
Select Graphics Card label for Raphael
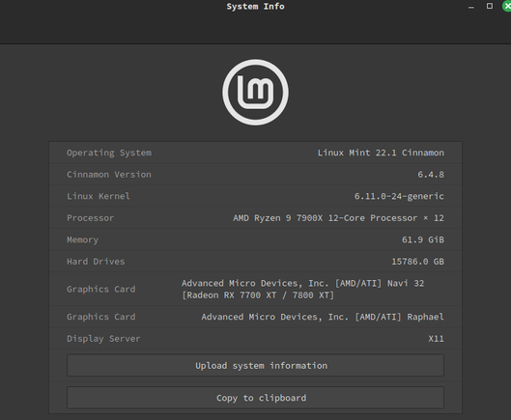click(x=101, y=317)
